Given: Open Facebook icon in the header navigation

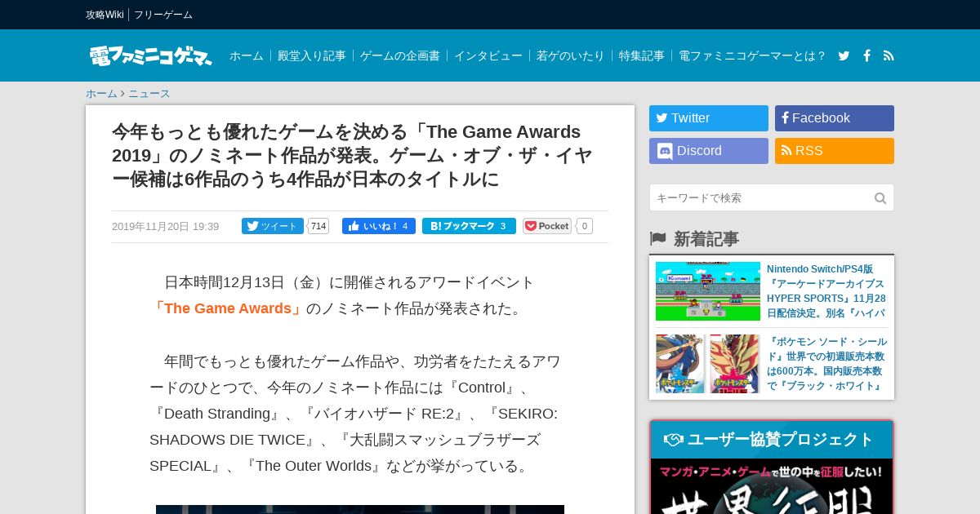Looking at the screenshot, I should [x=866, y=55].
